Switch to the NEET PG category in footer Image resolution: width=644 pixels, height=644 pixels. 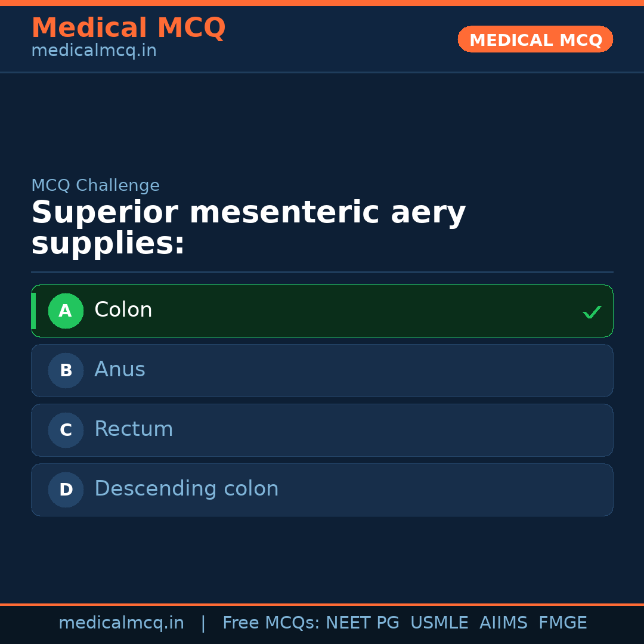point(362,623)
